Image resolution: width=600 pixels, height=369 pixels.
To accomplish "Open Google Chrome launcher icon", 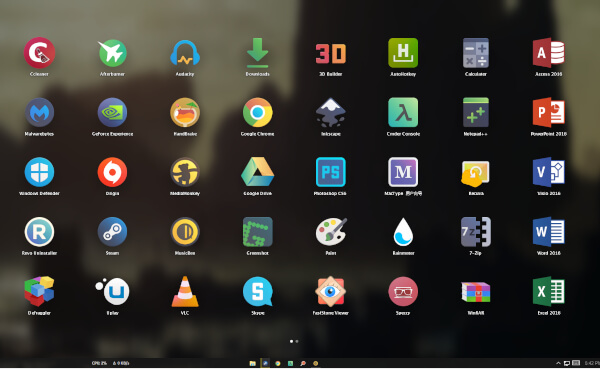I will [x=258, y=112].
